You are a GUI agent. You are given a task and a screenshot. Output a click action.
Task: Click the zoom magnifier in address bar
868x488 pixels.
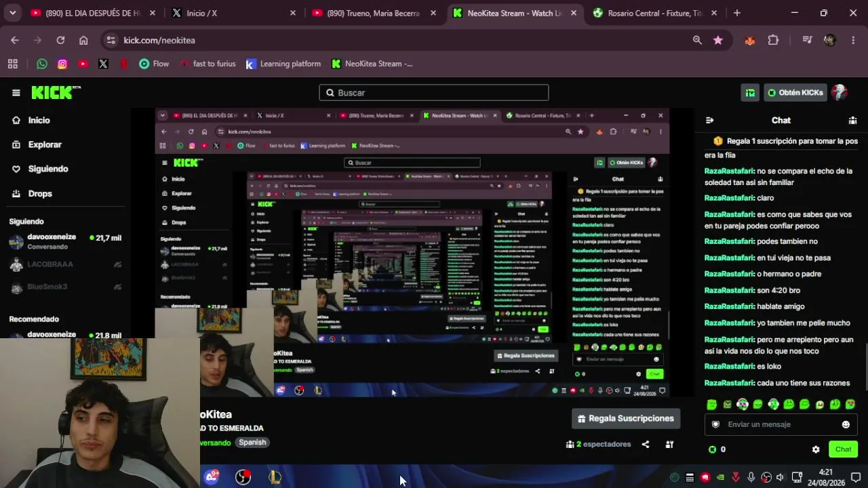pos(697,40)
